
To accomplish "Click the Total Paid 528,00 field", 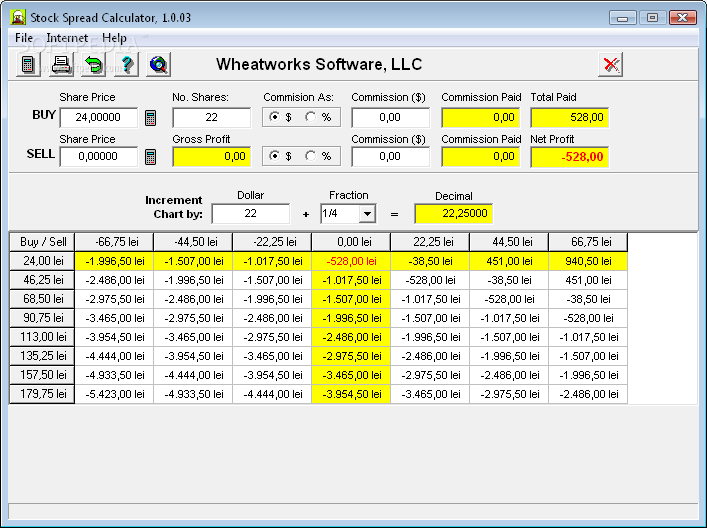I will [x=569, y=117].
